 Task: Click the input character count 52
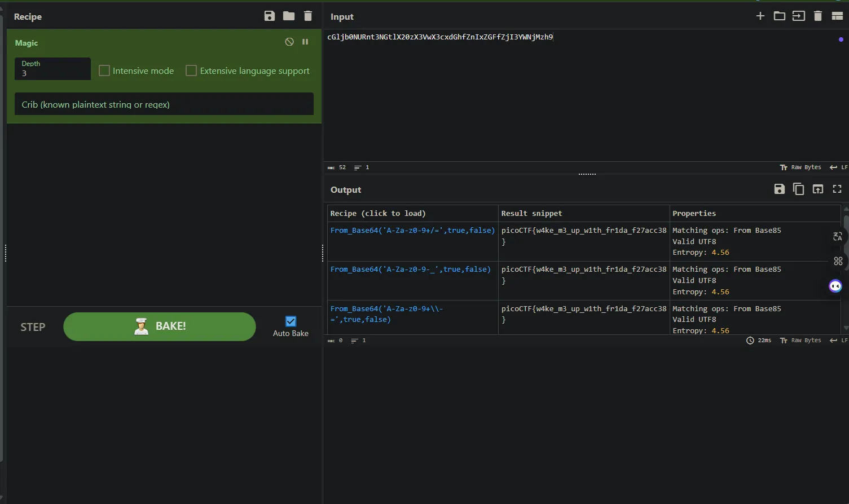tap(337, 167)
